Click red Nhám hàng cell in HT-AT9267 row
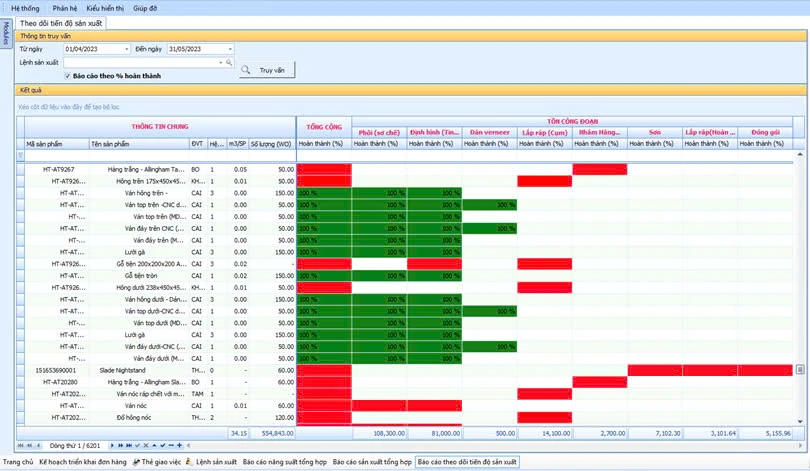This screenshot has width=810, height=471. (x=600, y=169)
